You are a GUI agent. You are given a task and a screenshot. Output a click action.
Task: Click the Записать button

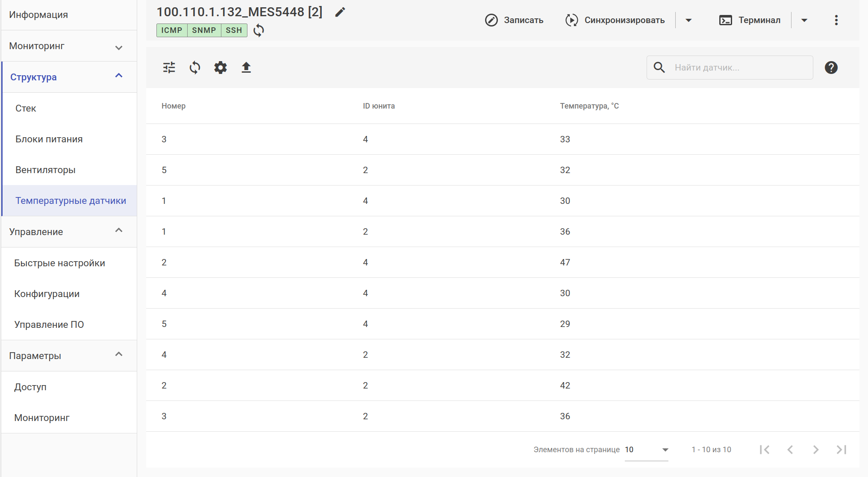[514, 20]
